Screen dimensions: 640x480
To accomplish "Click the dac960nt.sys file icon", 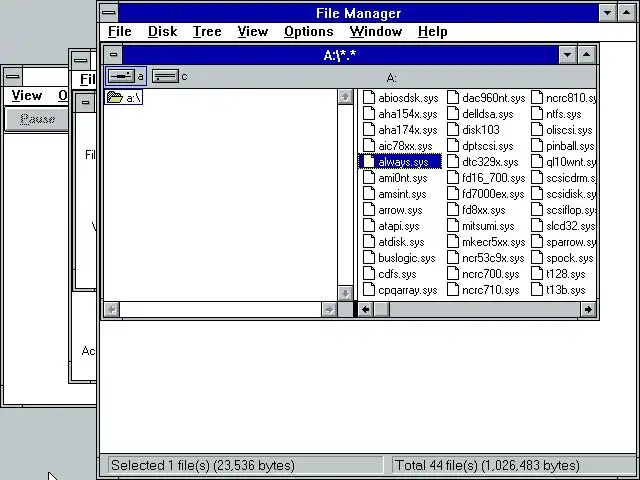I will click(x=453, y=98).
